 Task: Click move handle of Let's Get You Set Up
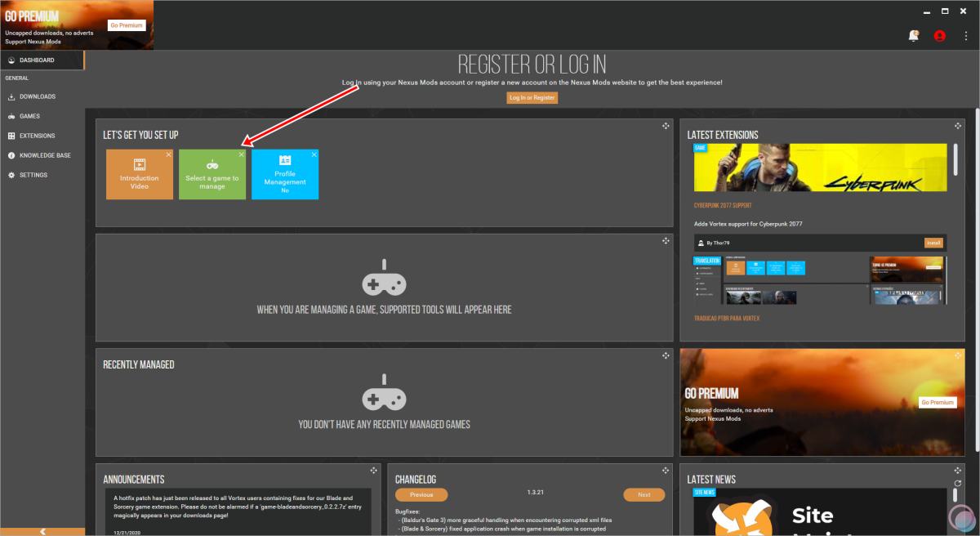coord(666,126)
